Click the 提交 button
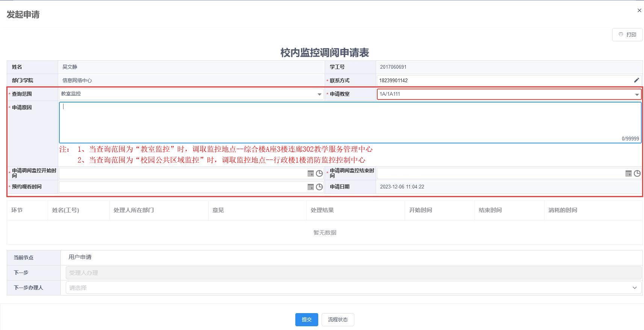 point(307,319)
